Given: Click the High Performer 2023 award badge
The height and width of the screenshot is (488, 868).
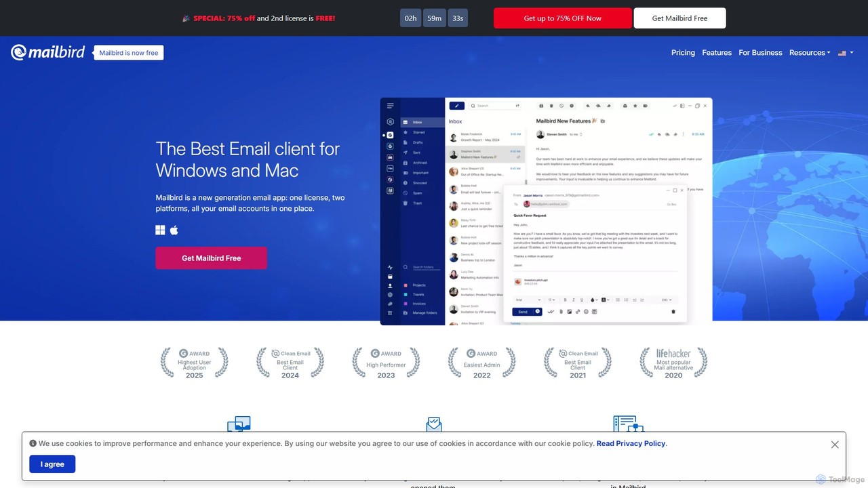Looking at the screenshot, I should pyautogui.click(x=386, y=363).
